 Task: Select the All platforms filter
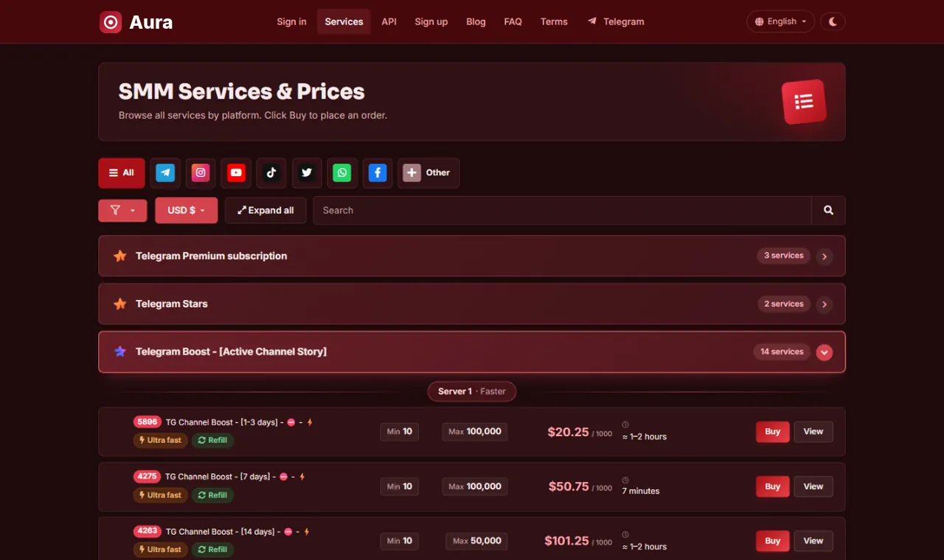point(122,173)
